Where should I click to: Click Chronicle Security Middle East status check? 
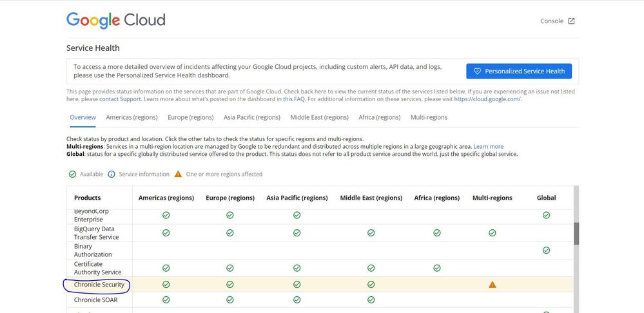(x=371, y=284)
